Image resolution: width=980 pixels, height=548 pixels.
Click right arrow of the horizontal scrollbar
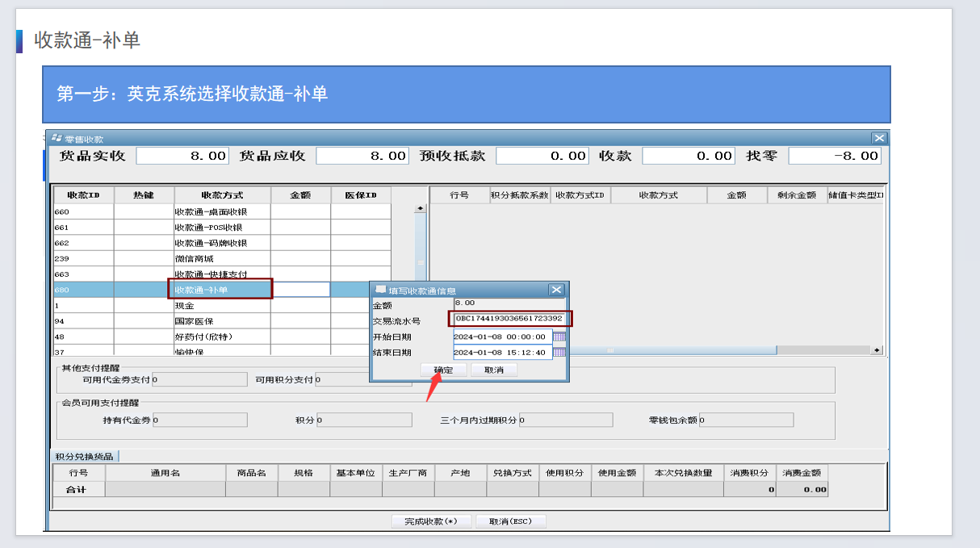click(877, 350)
